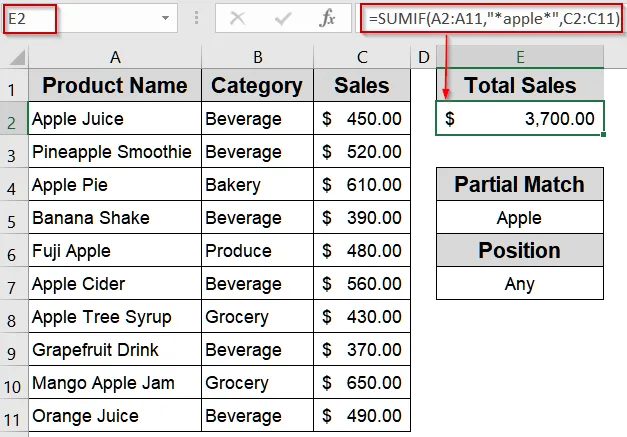The height and width of the screenshot is (437, 627).
Task: Select the Apple Pie cell
Action: pos(115,184)
